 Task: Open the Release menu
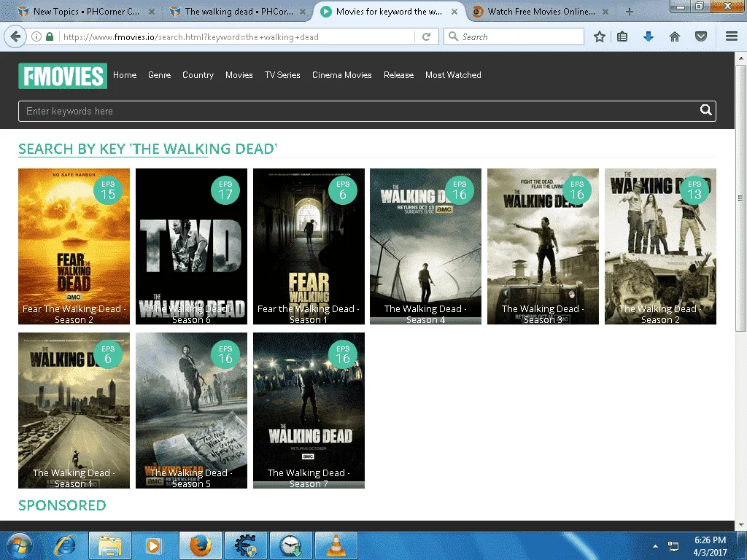click(399, 75)
